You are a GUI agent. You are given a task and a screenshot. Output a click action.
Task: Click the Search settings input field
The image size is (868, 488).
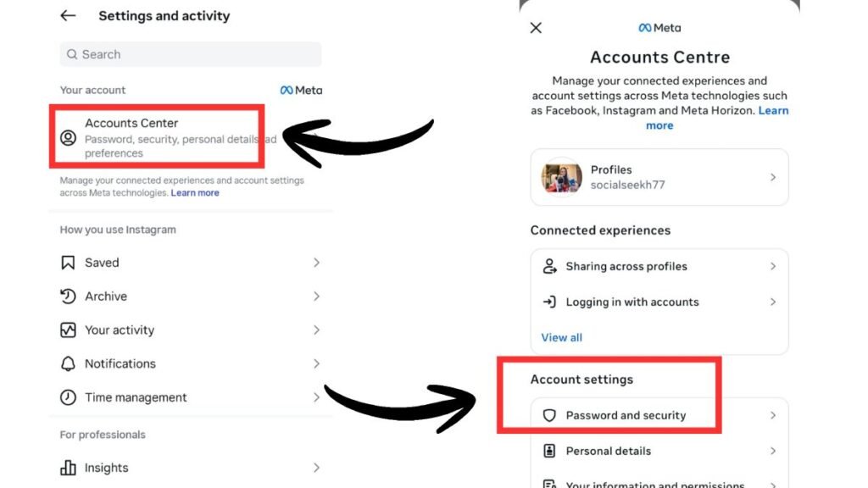click(x=191, y=54)
